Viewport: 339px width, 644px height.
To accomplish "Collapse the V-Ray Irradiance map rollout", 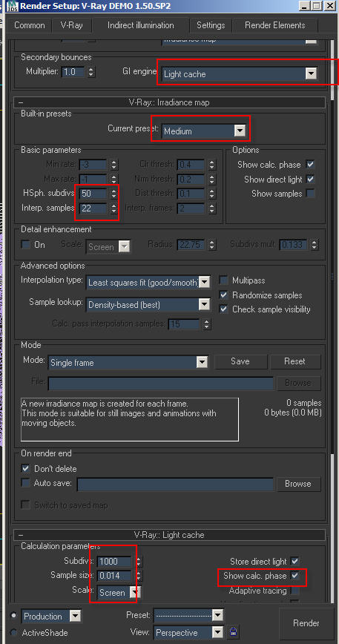I will (x=21, y=102).
